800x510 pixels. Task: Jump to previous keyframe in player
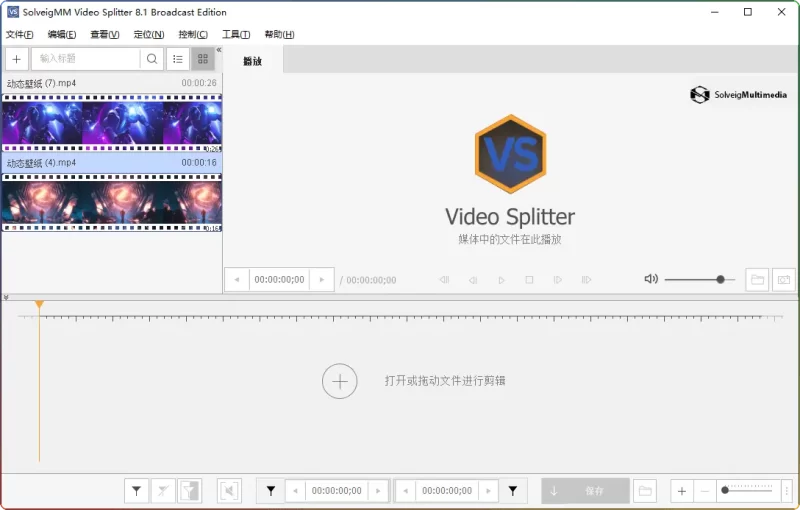click(444, 279)
